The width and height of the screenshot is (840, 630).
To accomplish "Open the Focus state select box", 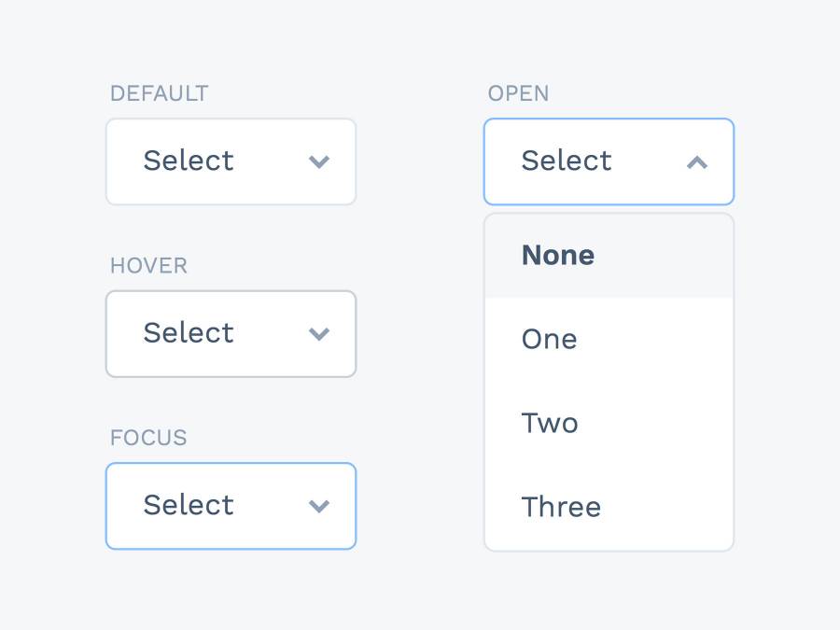I will coord(231,506).
